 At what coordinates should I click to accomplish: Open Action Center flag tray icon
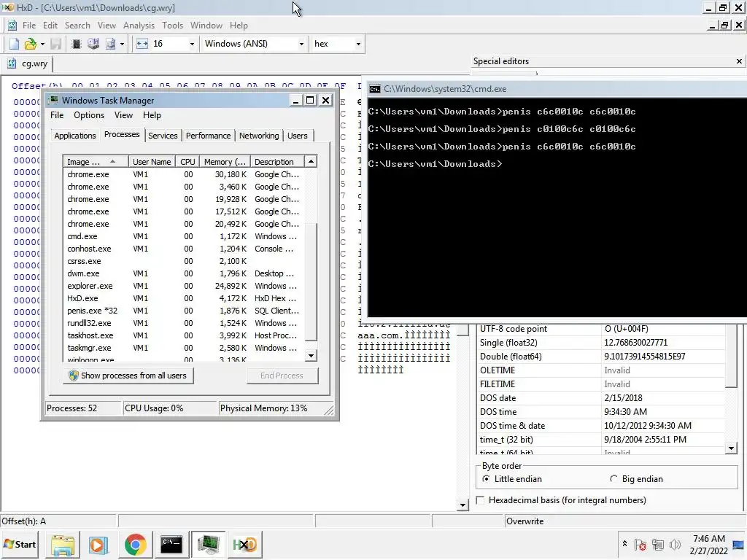[x=640, y=545]
